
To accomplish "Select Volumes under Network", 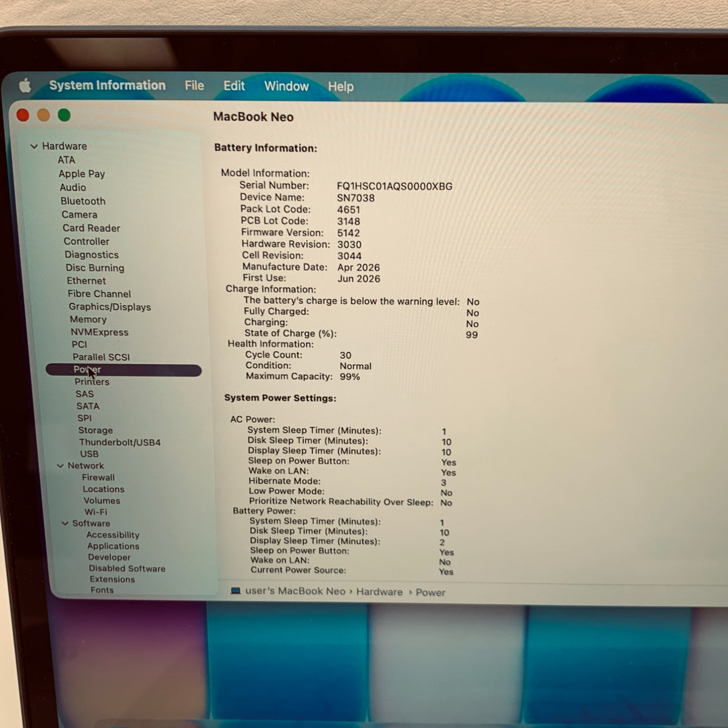I will pos(101,500).
